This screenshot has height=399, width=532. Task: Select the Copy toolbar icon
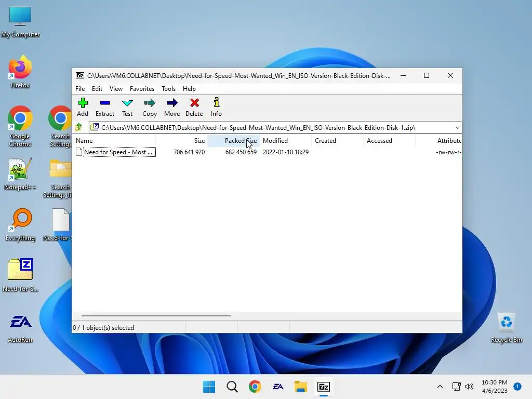pyautogui.click(x=150, y=107)
